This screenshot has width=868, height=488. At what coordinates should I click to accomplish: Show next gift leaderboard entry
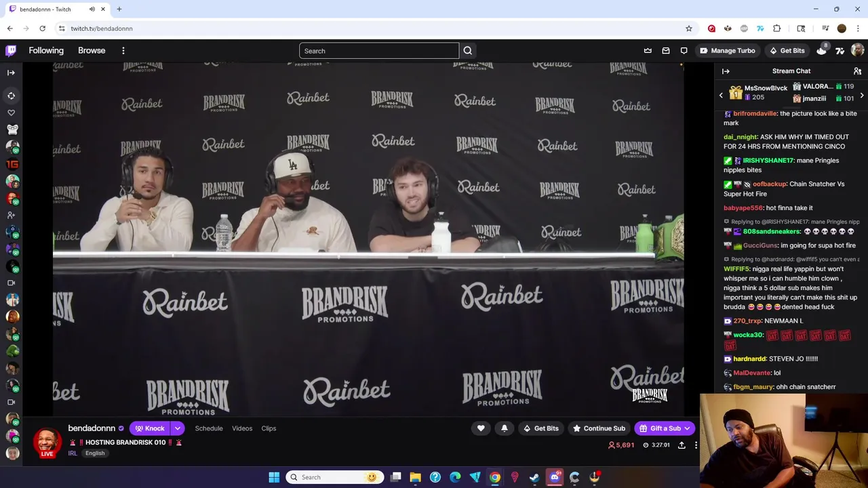pos(862,96)
